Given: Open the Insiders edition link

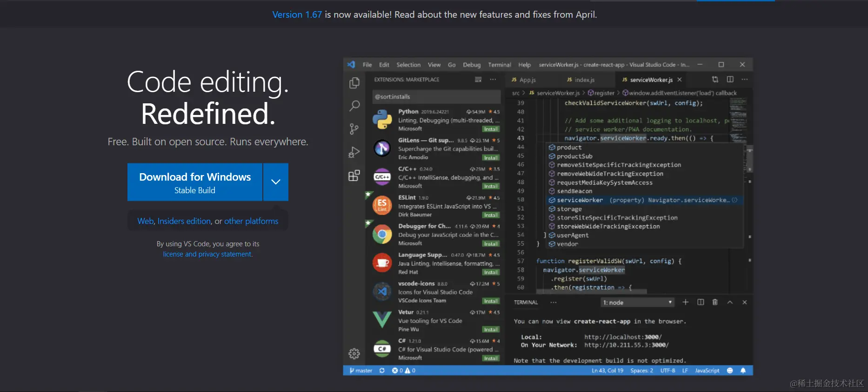Looking at the screenshot, I should click(184, 221).
